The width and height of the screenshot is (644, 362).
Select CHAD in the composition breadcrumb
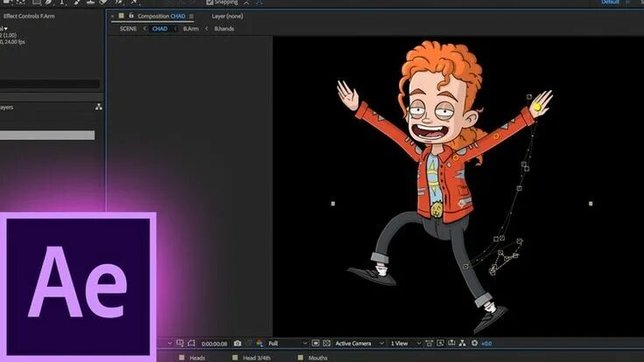coord(160,29)
